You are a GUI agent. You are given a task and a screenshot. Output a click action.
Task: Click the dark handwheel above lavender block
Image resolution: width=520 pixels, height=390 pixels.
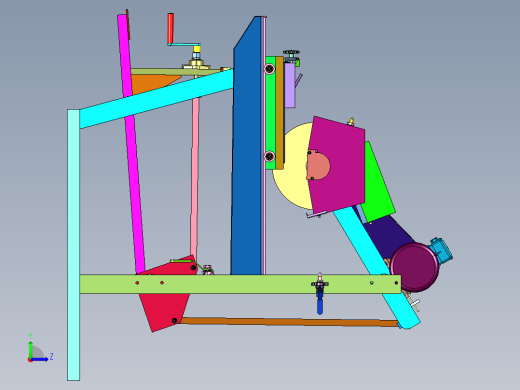pyautogui.click(x=291, y=53)
